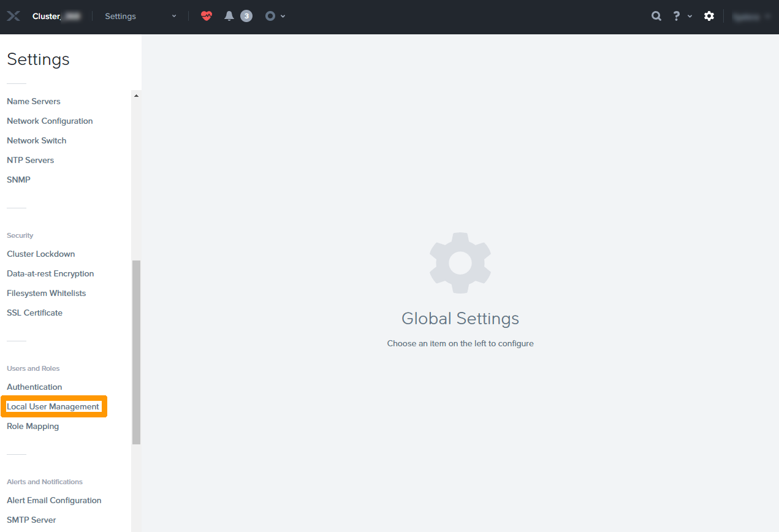The height and width of the screenshot is (532, 779).
Task: Click the tasks circle icon
Action: (270, 17)
